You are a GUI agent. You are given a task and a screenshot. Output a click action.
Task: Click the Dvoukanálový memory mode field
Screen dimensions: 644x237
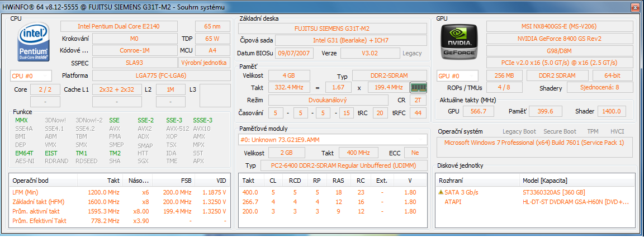click(328, 100)
